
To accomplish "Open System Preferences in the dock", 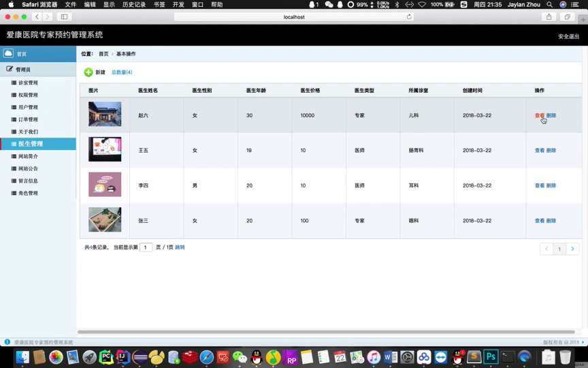I will [x=407, y=357].
